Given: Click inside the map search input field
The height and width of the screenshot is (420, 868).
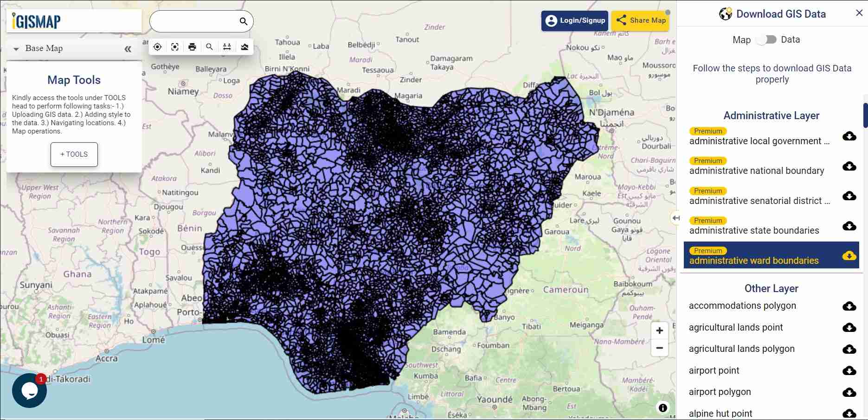Looking at the screenshot, I should tap(195, 21).
